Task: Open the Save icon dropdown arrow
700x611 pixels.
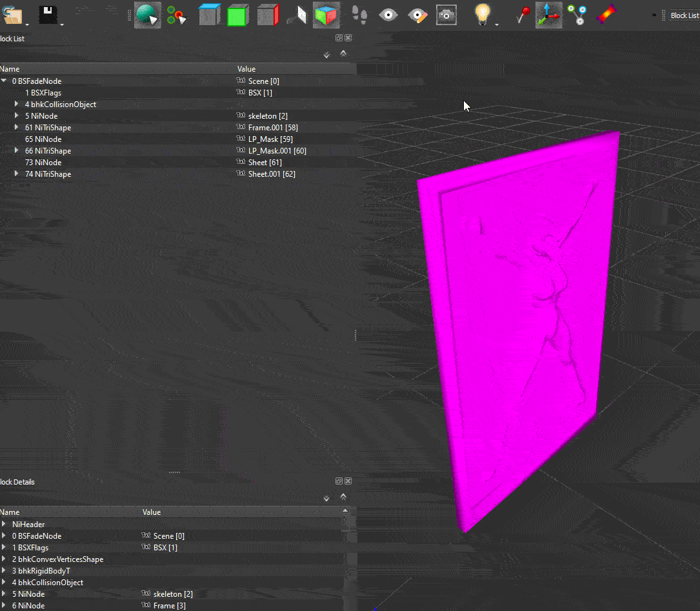Action: 61,25
